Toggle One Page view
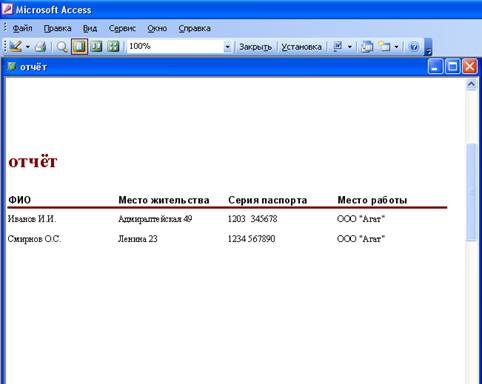This screenshot has width=482, height=384. pyautogui.click(x=79, y=46)
